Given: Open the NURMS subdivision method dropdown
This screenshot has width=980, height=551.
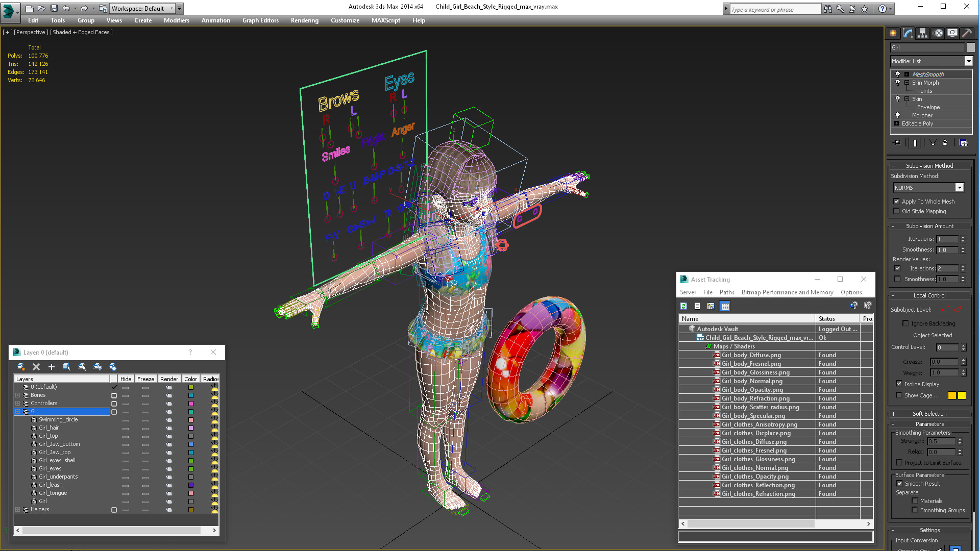Looking at the screenshot, I should (x=960, y=188).
